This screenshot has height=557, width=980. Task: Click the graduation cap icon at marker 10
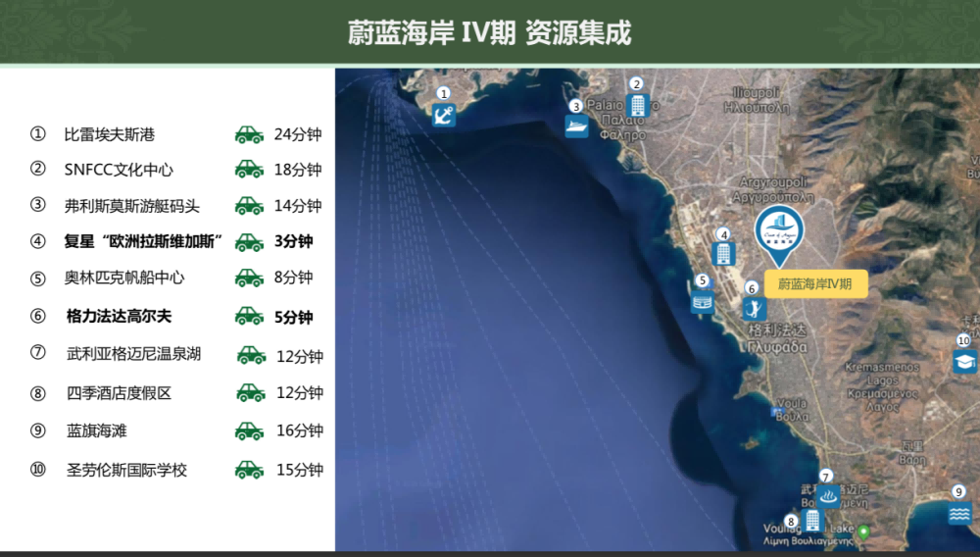coord(964,361)
